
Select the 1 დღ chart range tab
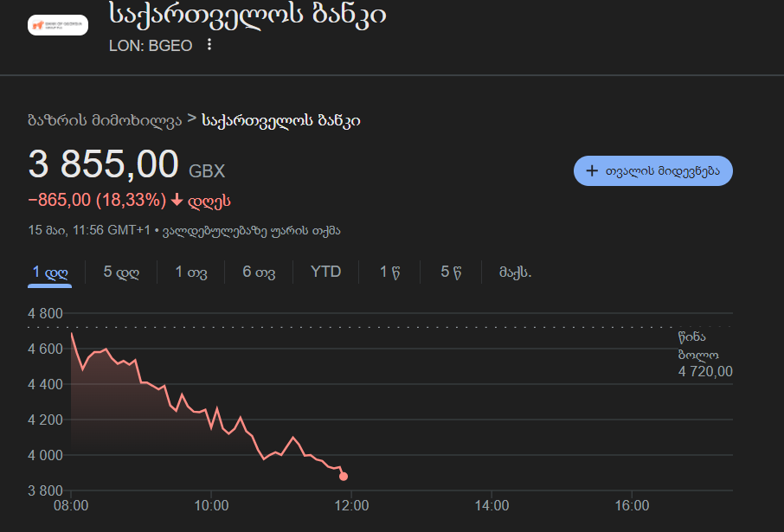(x=50, y=272)
